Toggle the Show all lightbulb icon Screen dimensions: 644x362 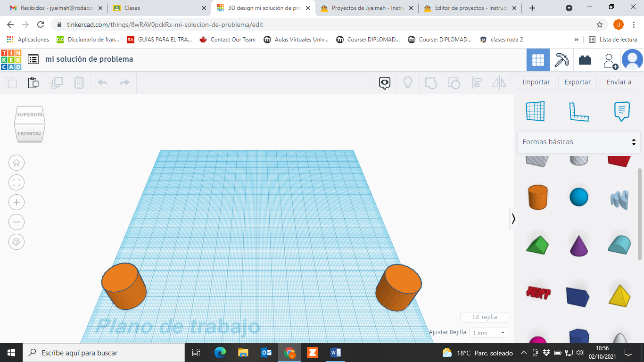click(407, 83)
